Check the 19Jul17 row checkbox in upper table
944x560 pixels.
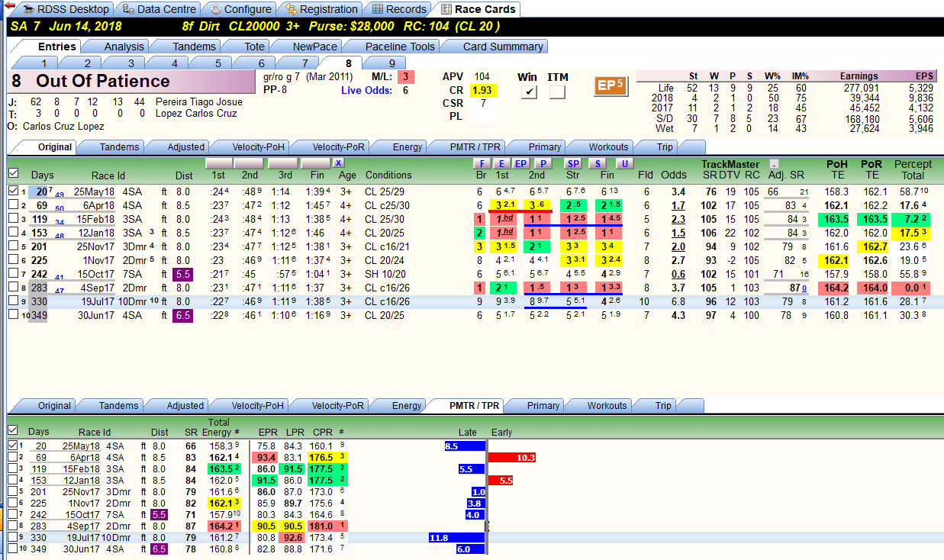[13, 301]
